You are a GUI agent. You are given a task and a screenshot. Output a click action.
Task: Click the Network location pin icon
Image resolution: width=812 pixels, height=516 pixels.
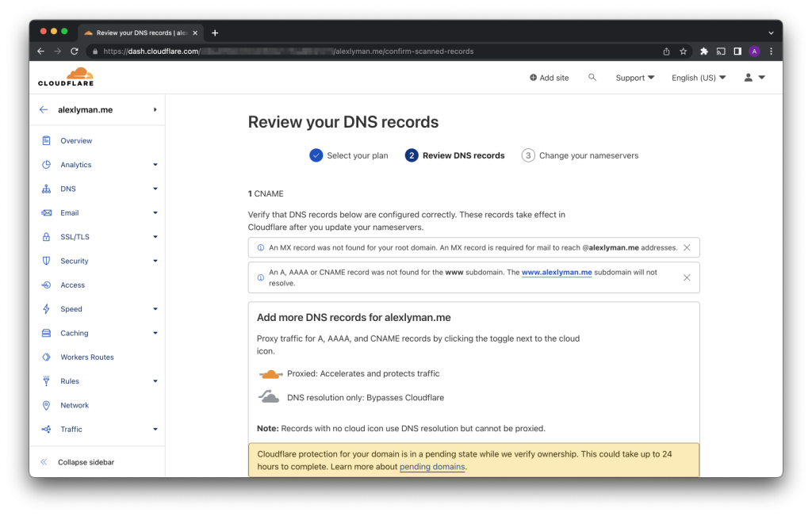click(46, 406)
